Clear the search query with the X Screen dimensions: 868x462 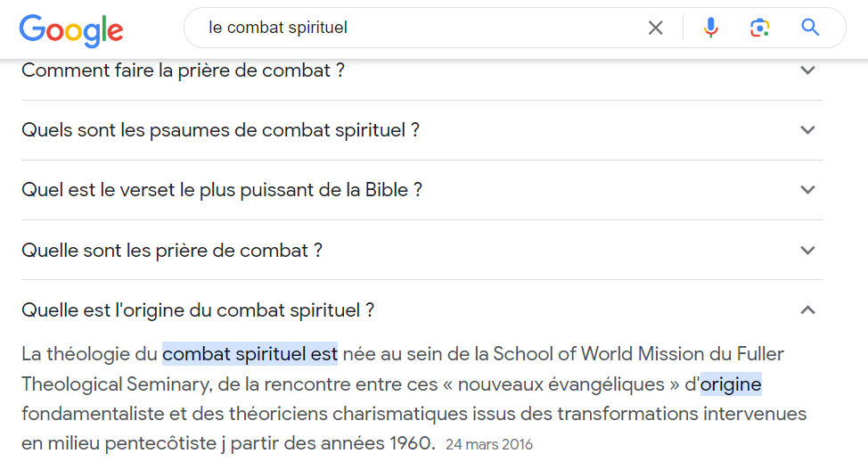point(656,28)
